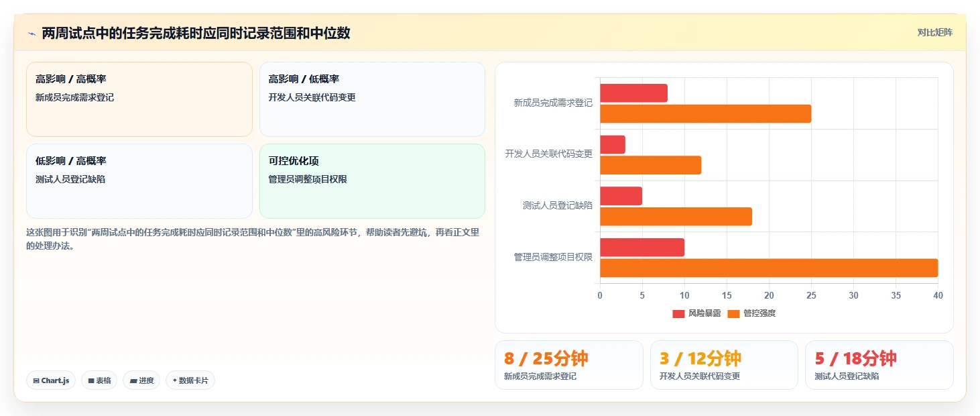Select the 高影响 / 高概率 quadrant heading
The image size is (980, 416).
[x=71, y=79]
